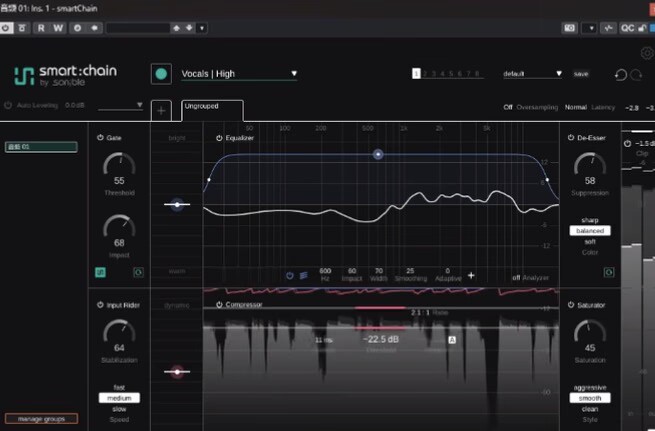Viewport: 655px width, 431px height.
Task: Click the redo arrow icon
Action: point(636,75)
